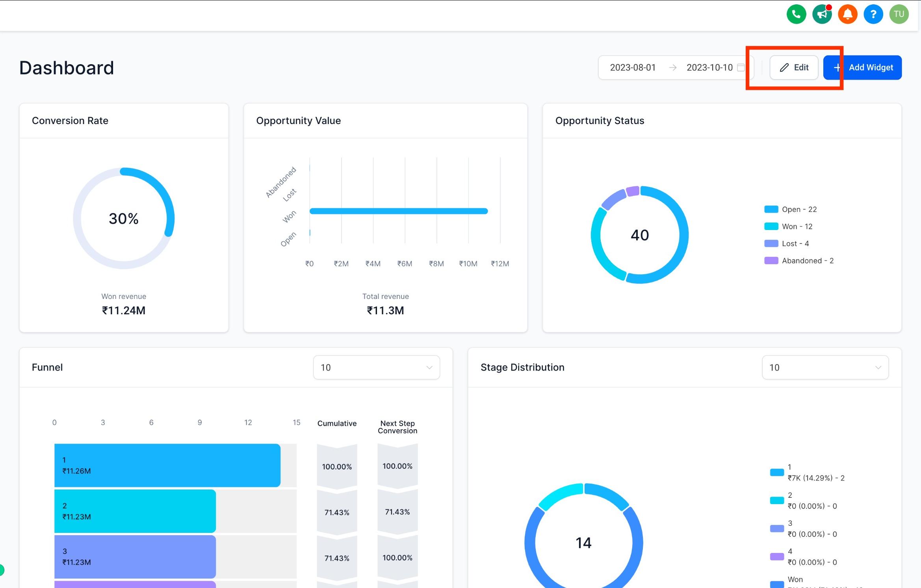Click the first funnel bar ₹11.26M
Screen dimensions: 921x588
(x=167, y=465)
